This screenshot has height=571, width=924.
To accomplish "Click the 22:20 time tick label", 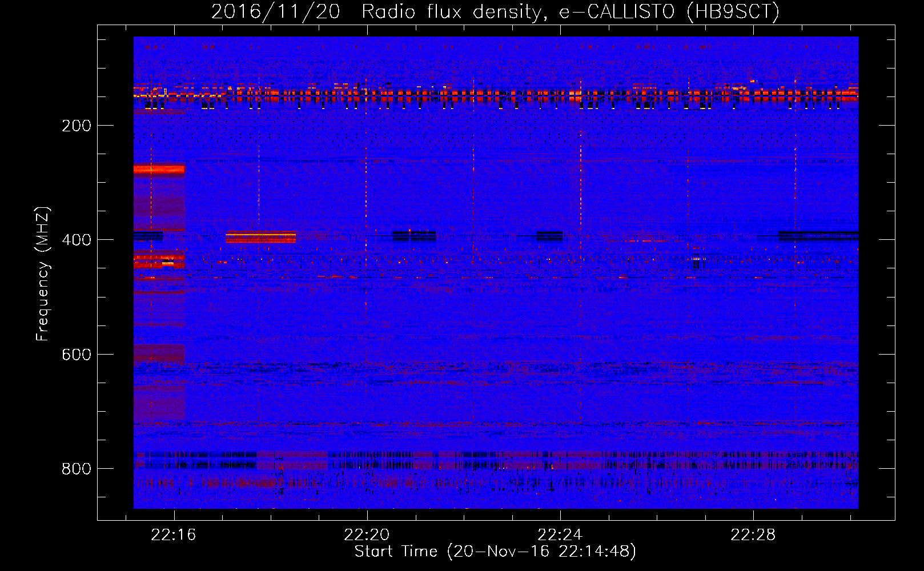I will tap(367, 534).
